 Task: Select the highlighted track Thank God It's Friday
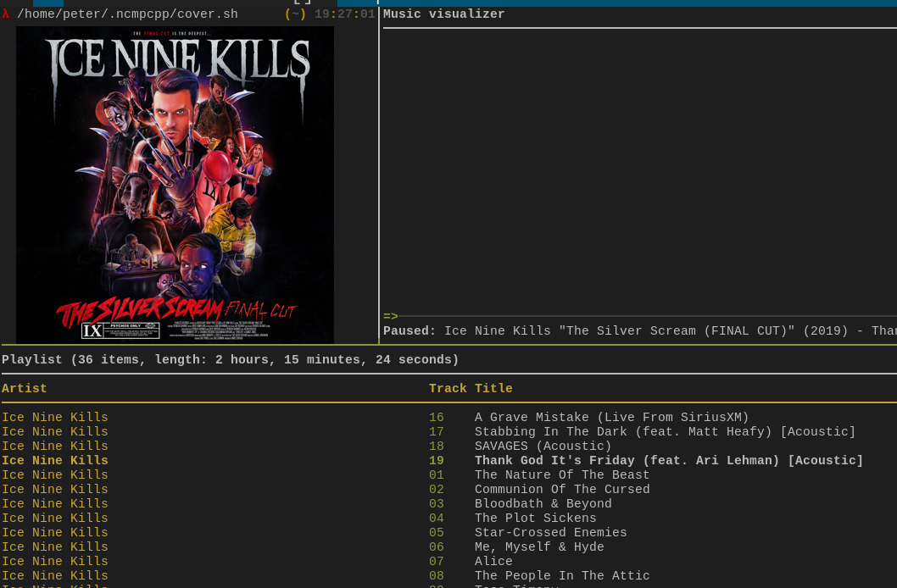pyautogui.click(x=668, y=461)
